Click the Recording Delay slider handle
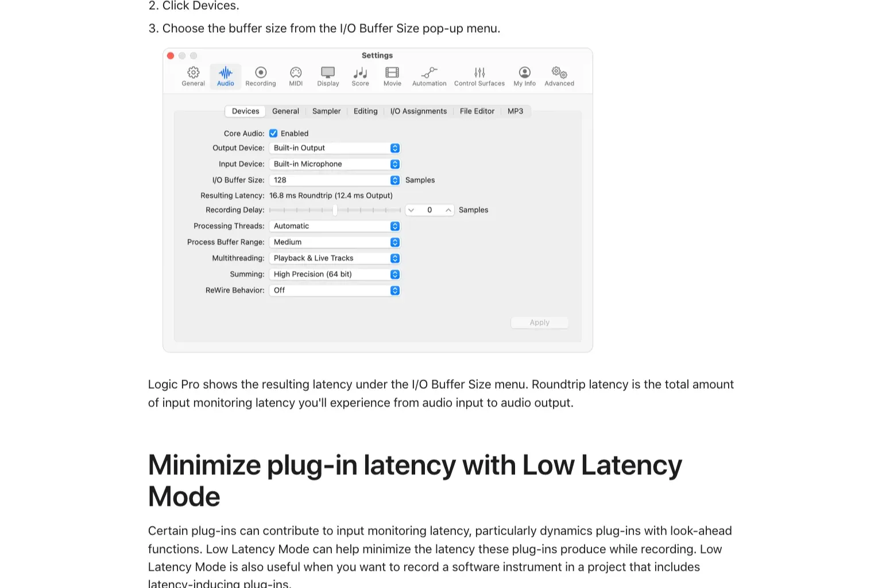882x588 pixels. pyautogui.click(x=335, y=210)
